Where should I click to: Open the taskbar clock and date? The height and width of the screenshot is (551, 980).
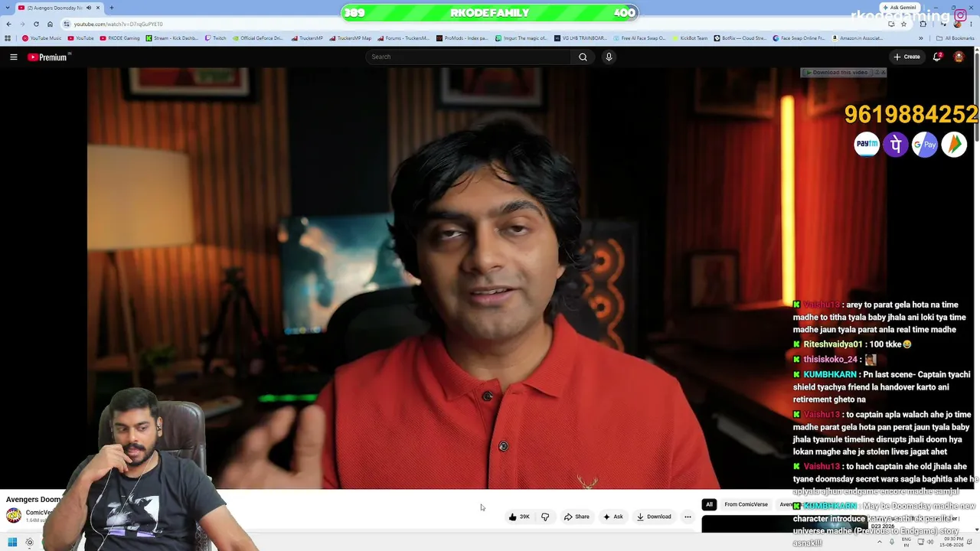coord(950,543)
